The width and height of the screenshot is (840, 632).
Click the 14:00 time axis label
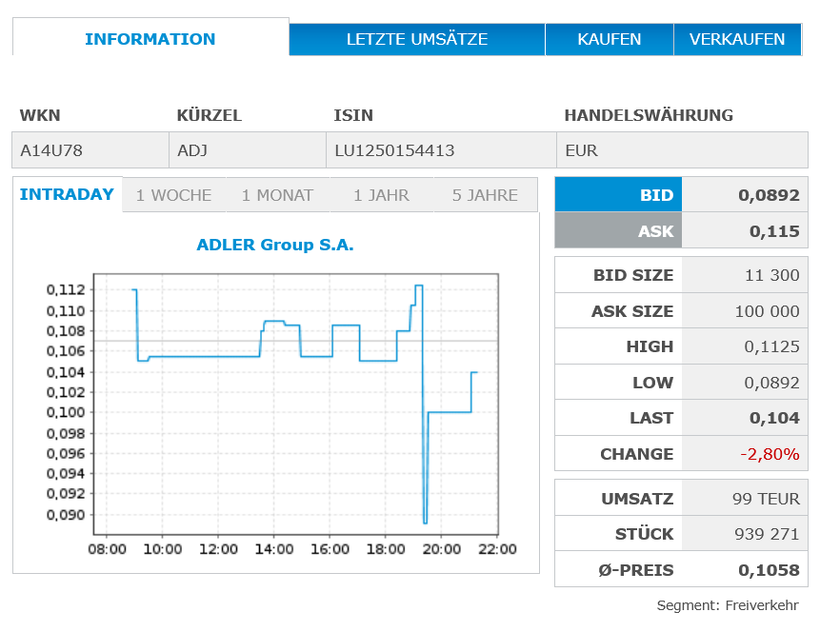pos(273,549)
